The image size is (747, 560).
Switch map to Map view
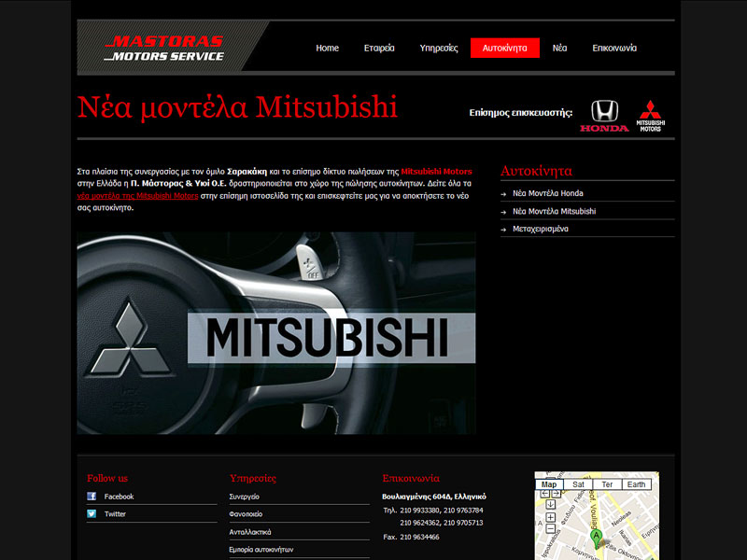[x=549, y=484]
